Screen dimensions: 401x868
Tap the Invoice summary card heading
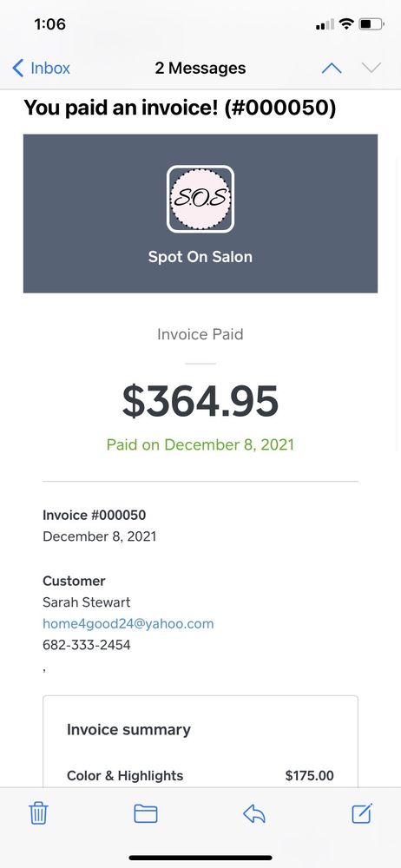coord(128,729)
